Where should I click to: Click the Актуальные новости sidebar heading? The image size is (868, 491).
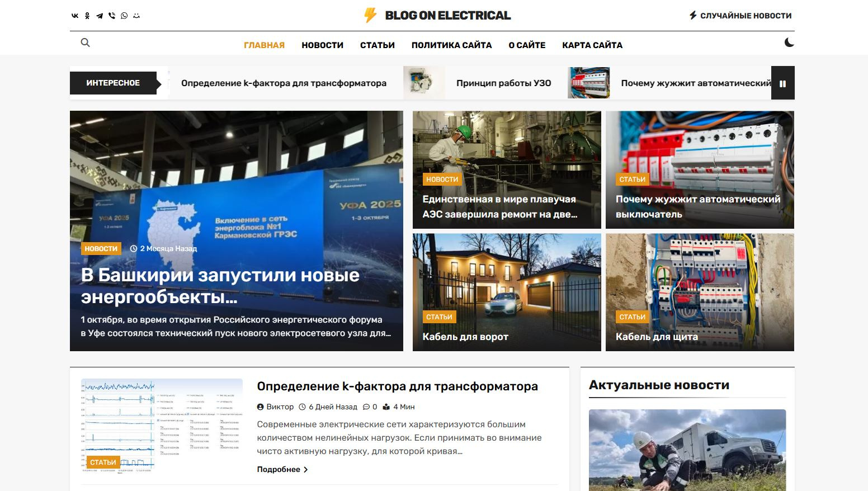tap(659, 385)
